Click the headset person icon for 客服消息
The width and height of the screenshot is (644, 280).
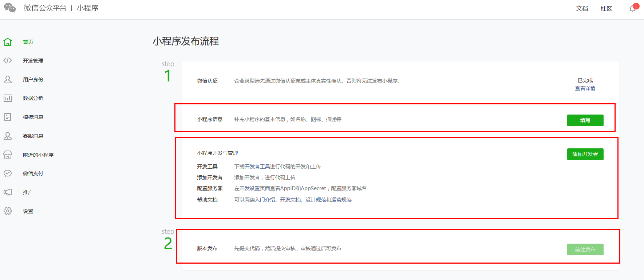click(x=8, y=136)
